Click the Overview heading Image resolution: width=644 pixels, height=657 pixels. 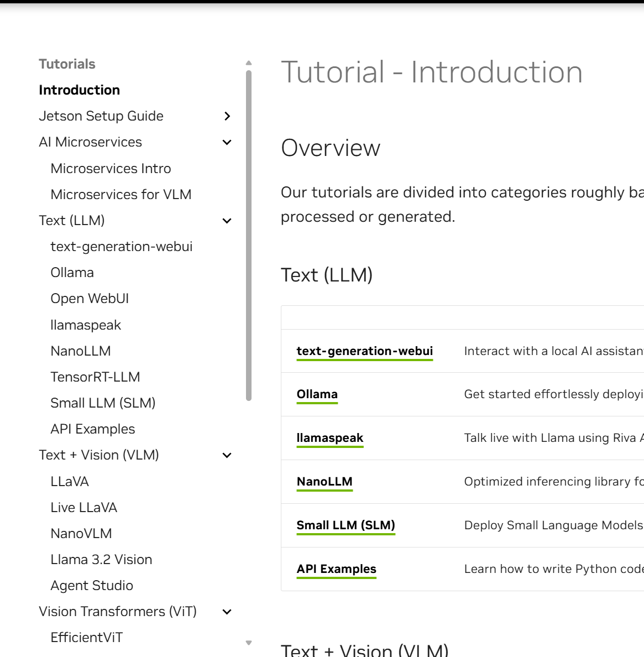(331, 148)
